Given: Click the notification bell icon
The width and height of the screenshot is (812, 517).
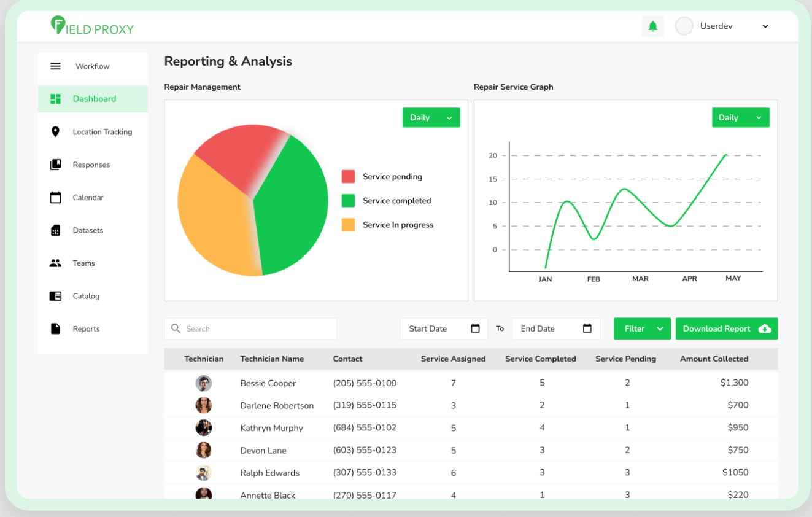Looking at the screenshot, I should (x=652, y=26).
